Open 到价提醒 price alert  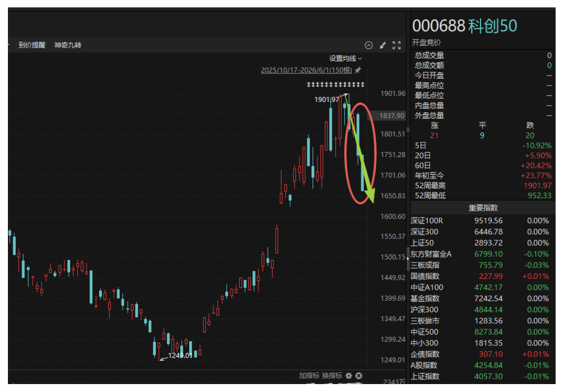coord(32,45)
